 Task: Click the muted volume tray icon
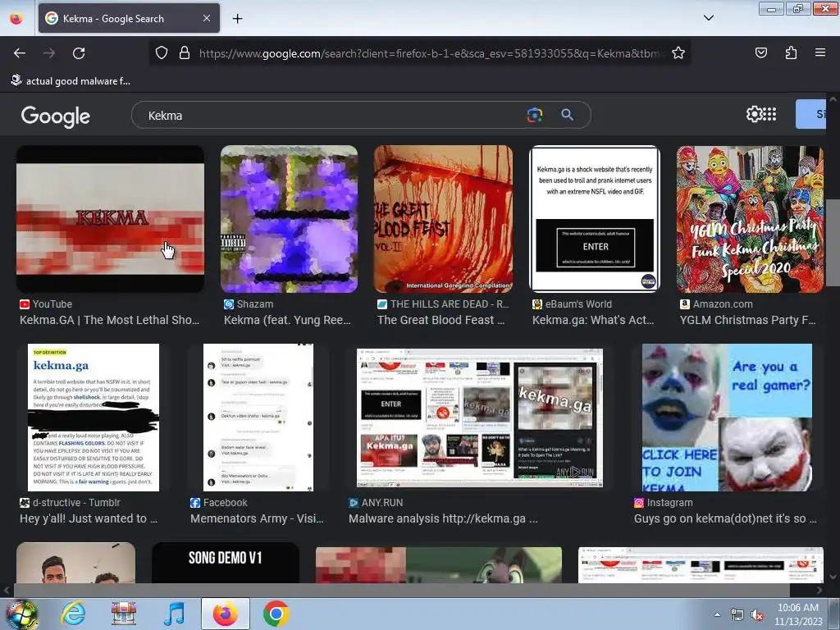tap(757, 615)
